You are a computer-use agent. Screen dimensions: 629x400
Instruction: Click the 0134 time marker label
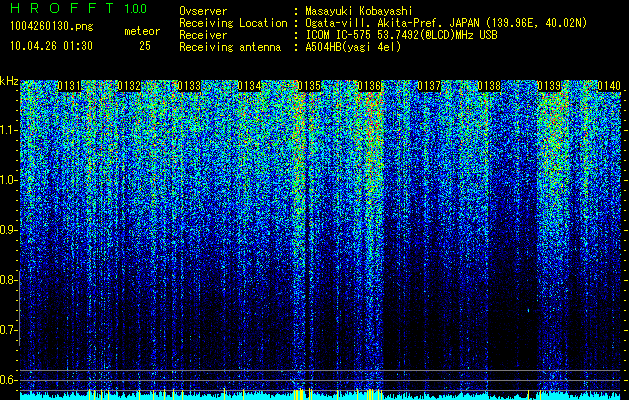249,86
